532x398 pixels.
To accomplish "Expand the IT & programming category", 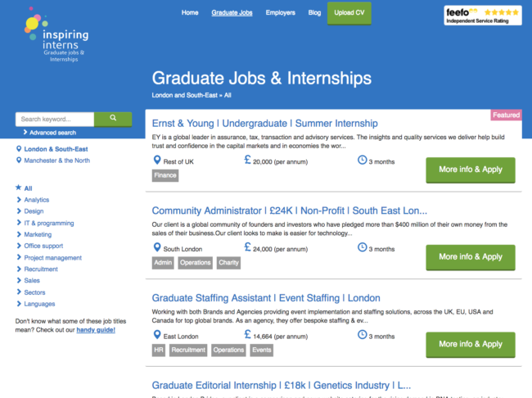I will pyautogui.click(x=48, y=223).
